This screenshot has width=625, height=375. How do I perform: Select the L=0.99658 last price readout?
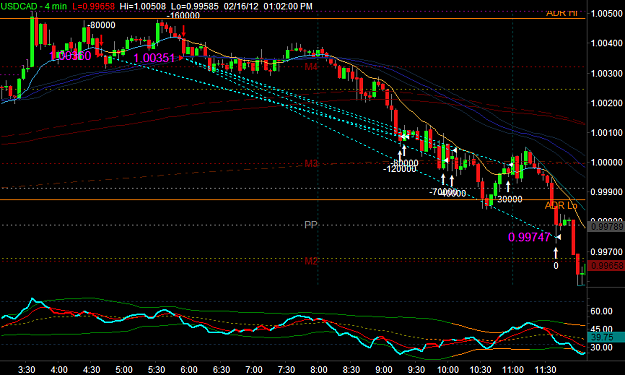94,6
